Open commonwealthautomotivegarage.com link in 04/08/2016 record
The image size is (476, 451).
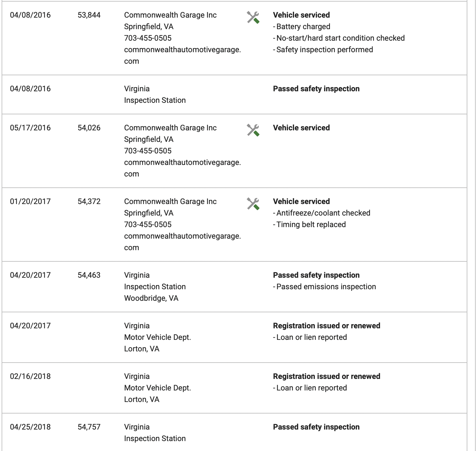tap(182, 55)
